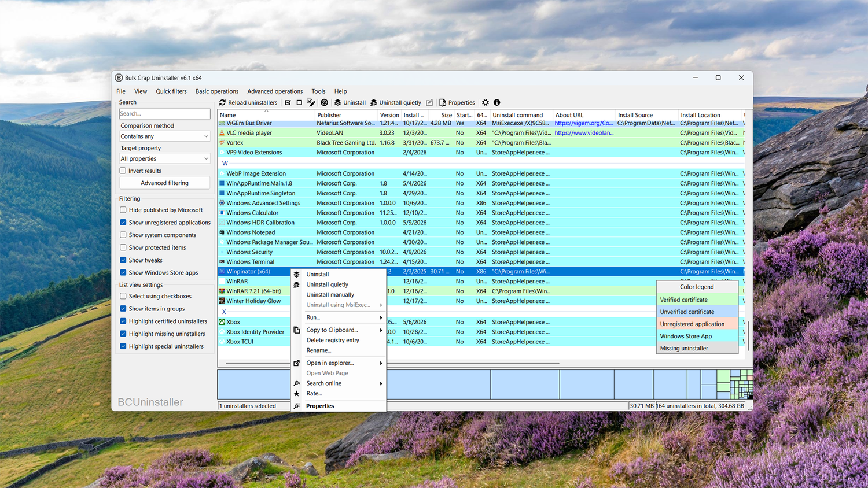Click the Verified certificate legend swatch
The image size is (868, 488).
point(697,300)
